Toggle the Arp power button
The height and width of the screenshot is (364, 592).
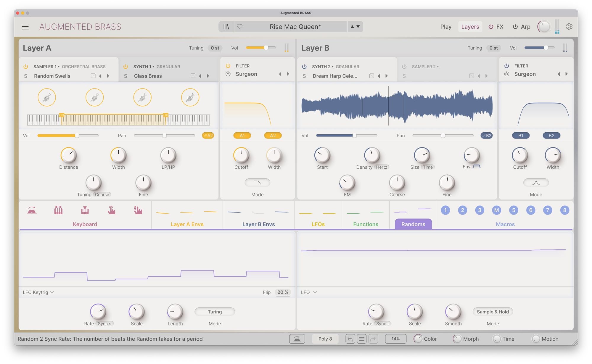tap(515, 27)
